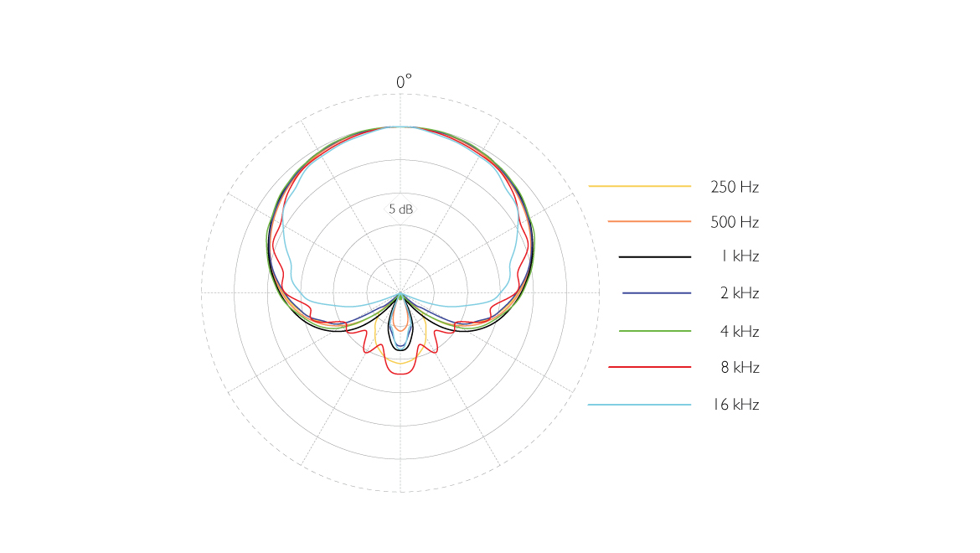980x553 pixels.
Task: Choose the cyan 16 kHz legend line
Action: click(640, 405)
